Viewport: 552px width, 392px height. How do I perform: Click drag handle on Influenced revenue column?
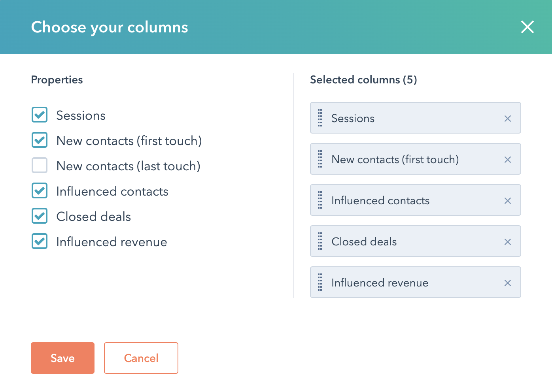(320, 283)
